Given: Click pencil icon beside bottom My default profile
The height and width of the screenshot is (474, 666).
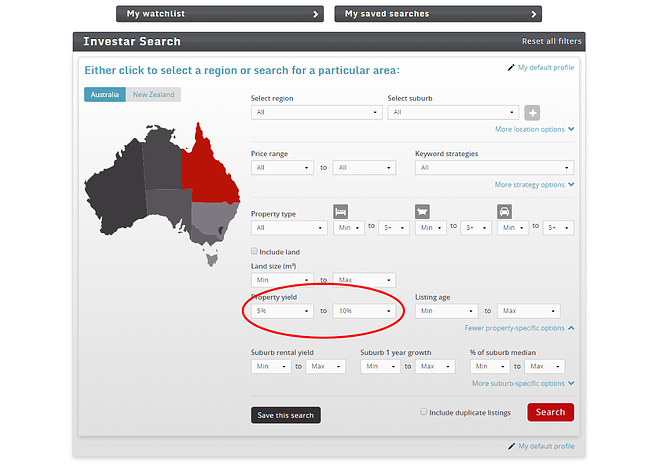Looking at the screenshot, I should click(511, 446).
